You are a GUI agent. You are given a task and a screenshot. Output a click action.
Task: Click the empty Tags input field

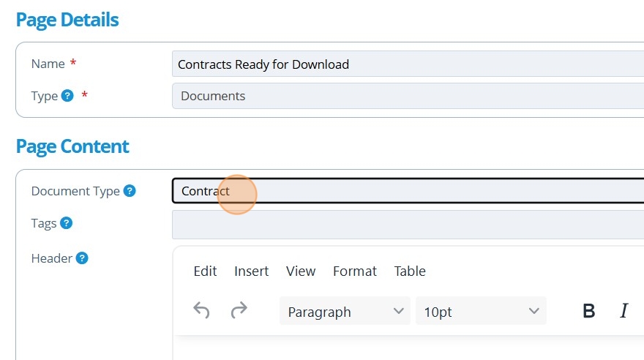407,224
